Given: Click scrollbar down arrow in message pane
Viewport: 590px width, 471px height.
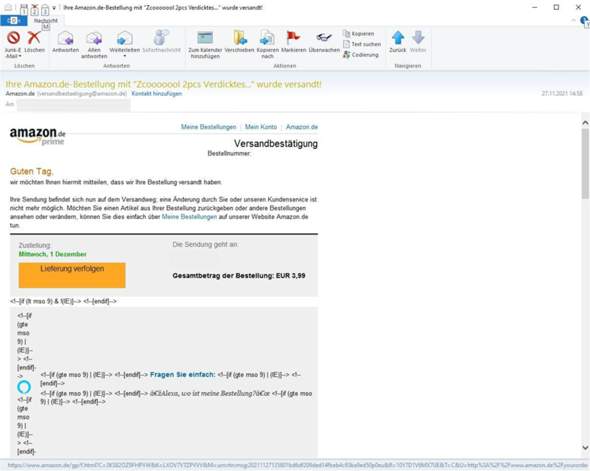Looking at the screenshot, I should point(585,448).
